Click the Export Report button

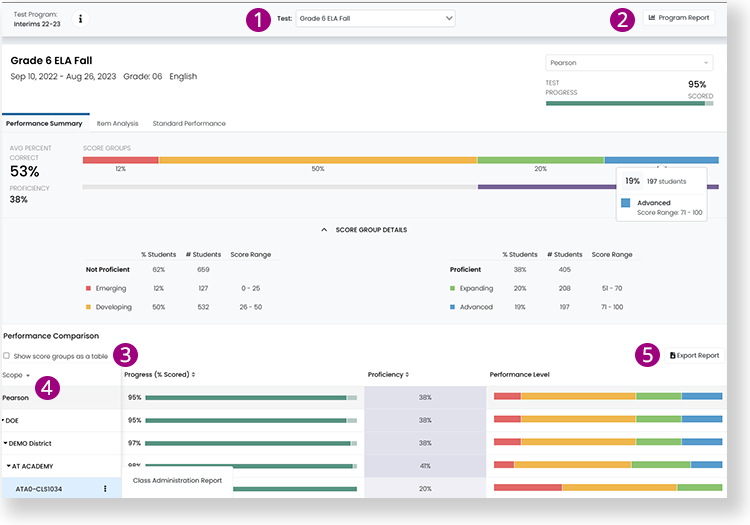(x=694, y=355)
